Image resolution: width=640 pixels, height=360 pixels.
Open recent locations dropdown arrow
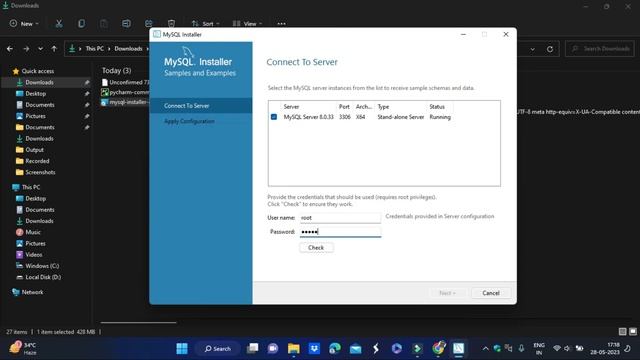(x=40, y=49)
